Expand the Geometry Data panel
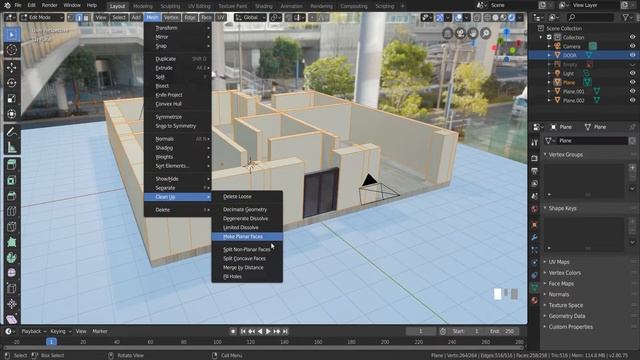 567,316
